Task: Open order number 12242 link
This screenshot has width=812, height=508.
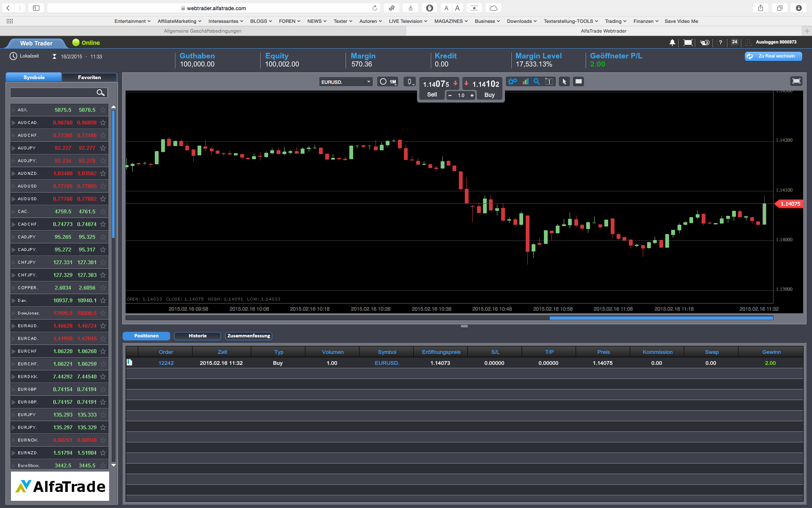Action: click(x=166, y=363)
